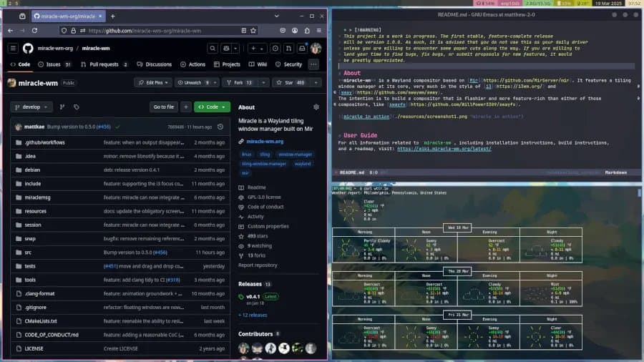Click Markdown mode indicator in Emacs
This screenshot has width=644, height=362.
(615, 173)
